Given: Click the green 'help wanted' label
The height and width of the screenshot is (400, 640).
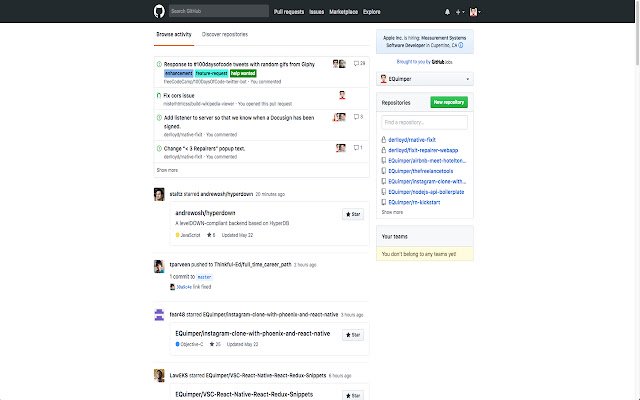Looking at the screenshot, I should pos(243,73).
